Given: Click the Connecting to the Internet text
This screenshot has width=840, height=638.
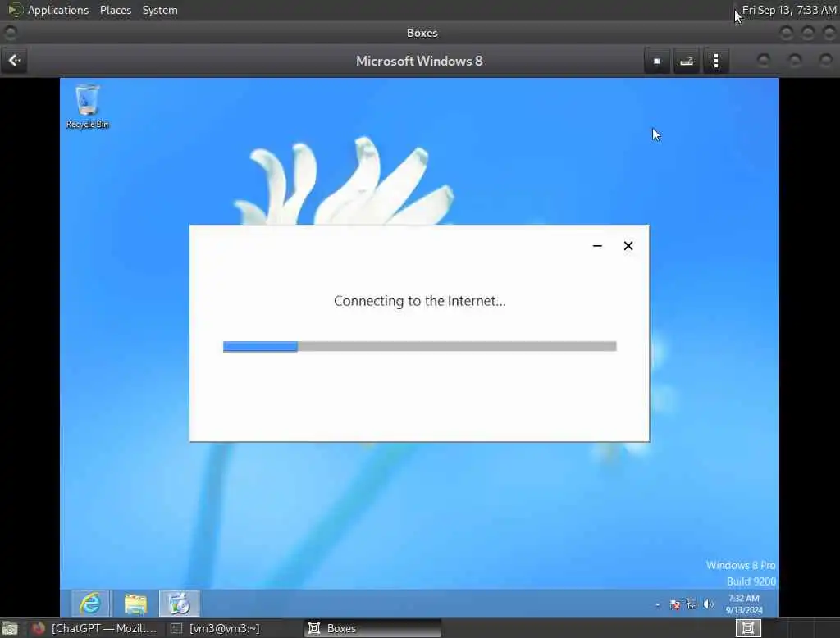Looking at the screenshot, I should tap(419, 301).
